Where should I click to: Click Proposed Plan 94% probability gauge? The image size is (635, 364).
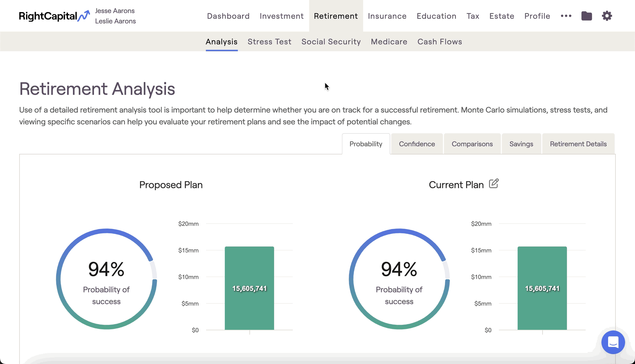coord(106,279)
